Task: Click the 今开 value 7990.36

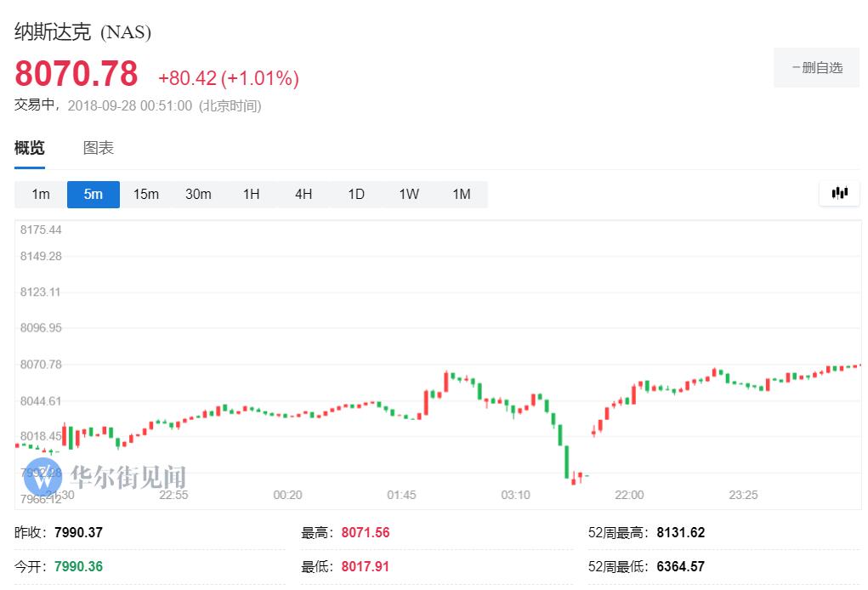Action: pyautogui.click(x=78, y=566)
